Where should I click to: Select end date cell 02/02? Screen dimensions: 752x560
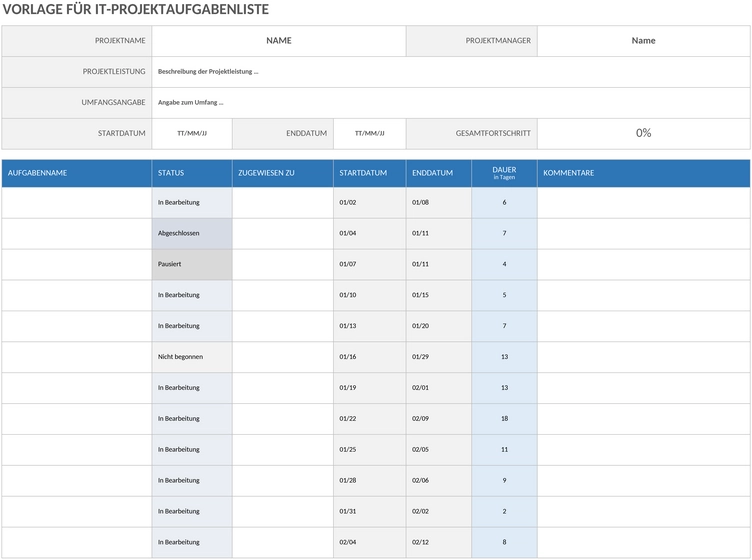pos(439,512)
